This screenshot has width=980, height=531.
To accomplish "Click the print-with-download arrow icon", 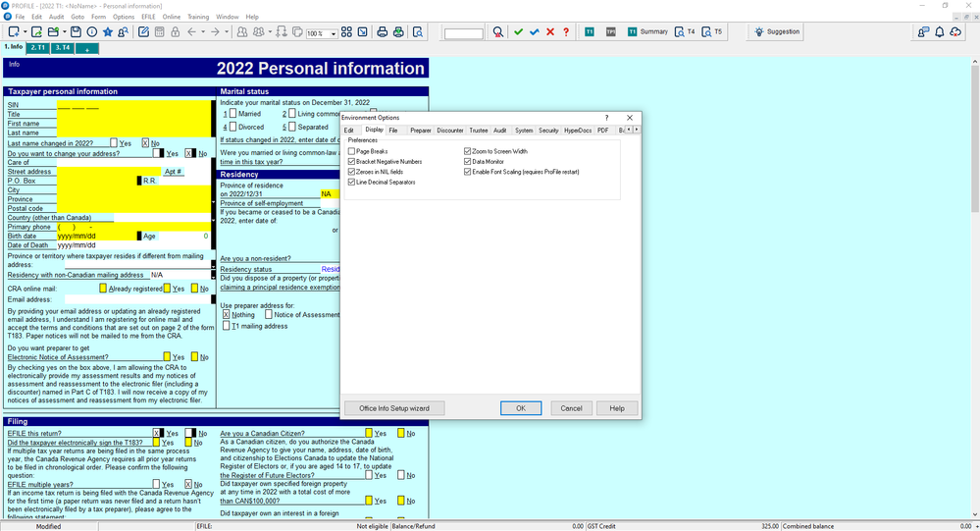I will [398, 31].
